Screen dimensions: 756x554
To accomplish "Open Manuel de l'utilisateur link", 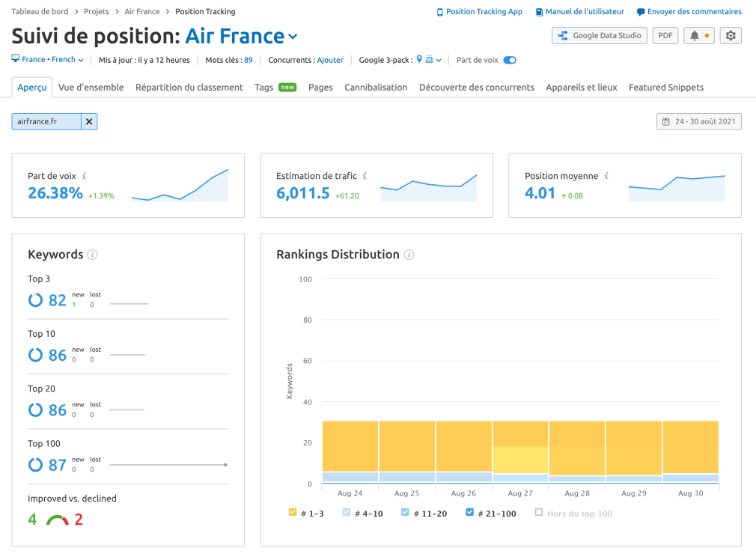I will click(x=585, y=11).
